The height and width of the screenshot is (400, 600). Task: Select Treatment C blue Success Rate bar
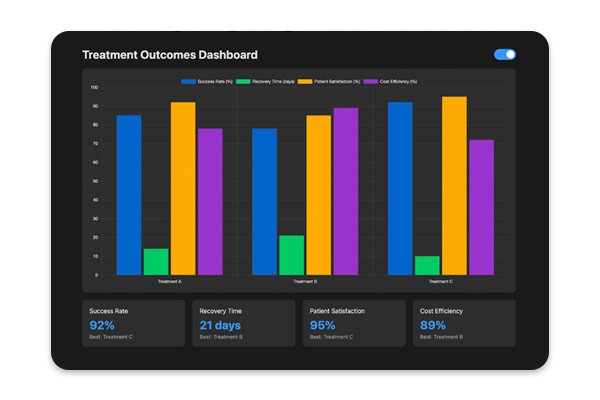[x=400, y=188]
